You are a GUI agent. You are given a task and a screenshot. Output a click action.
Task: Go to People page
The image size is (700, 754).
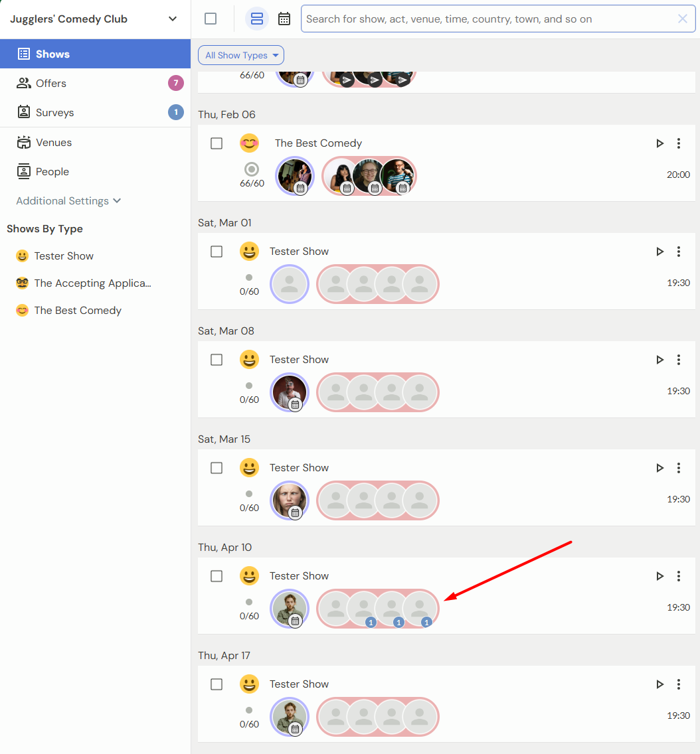(95, 172)
